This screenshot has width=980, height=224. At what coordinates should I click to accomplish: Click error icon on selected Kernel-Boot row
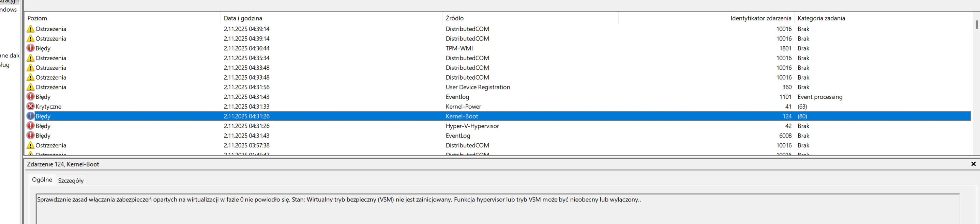(30, 116)
